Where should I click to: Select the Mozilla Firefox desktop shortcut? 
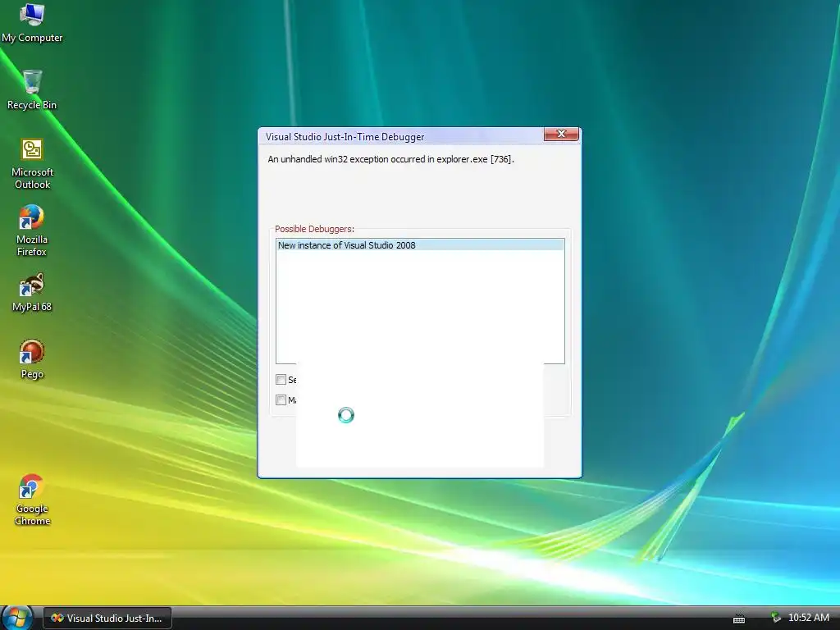pos(32,231)
